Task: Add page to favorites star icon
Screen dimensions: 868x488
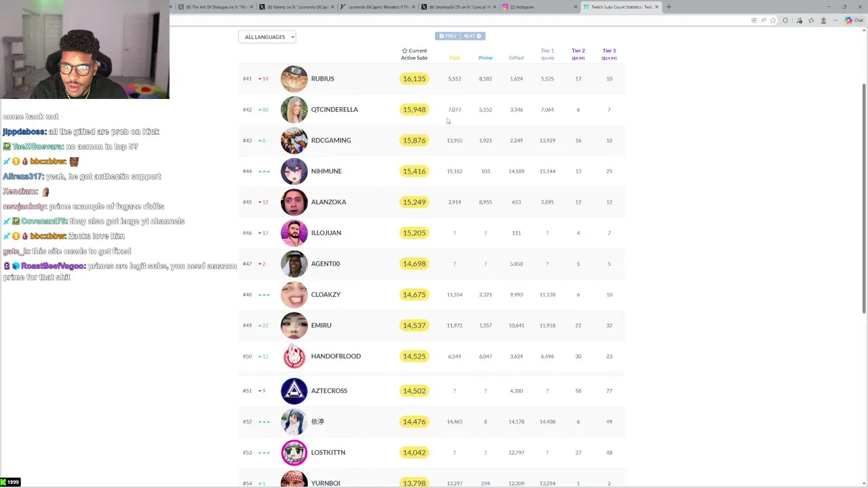Action: click(773, 20)
